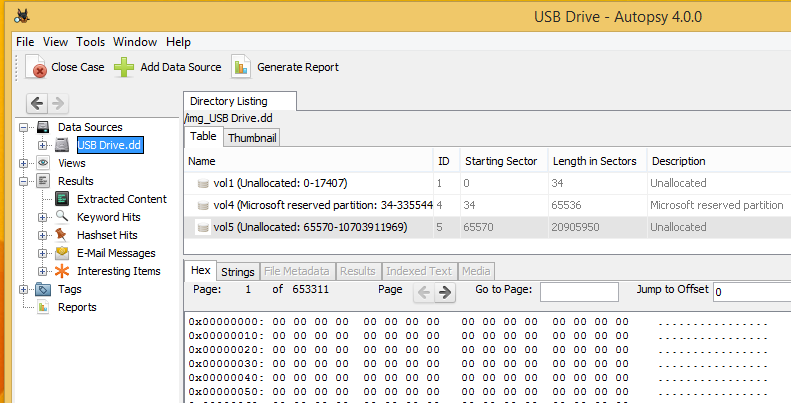The image size is (791, 403).
Task: Click the Go to Page input field
Action: [x=579, y=292]
